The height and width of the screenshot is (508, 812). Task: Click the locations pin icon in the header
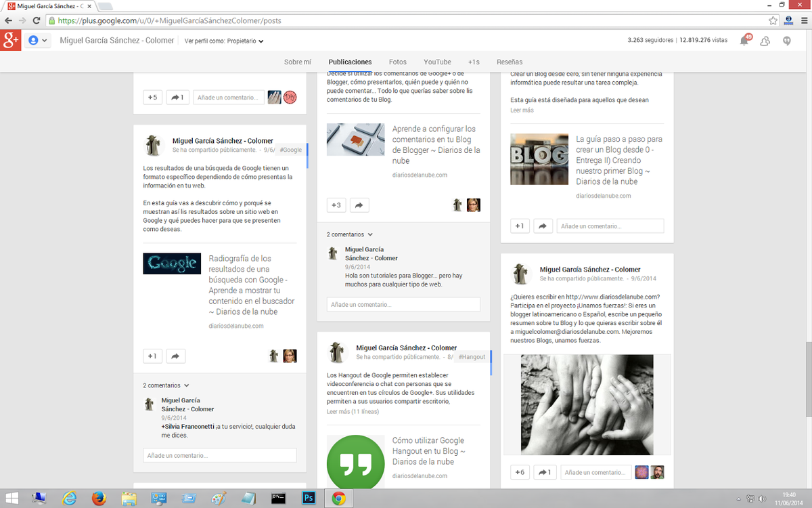click(786, 41)
